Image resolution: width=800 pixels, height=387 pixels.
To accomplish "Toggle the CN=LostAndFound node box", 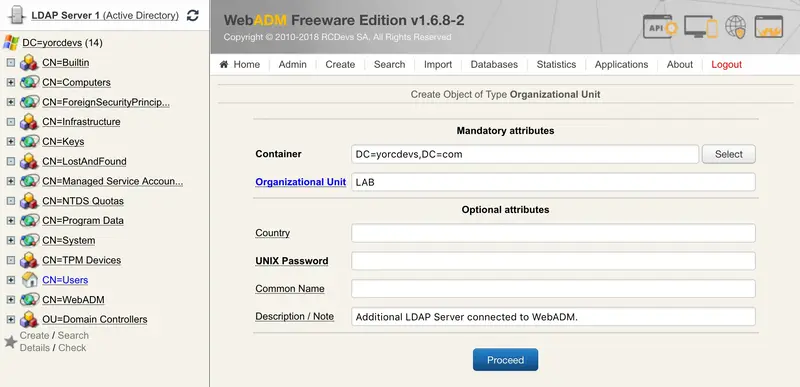I will (10, 161).
